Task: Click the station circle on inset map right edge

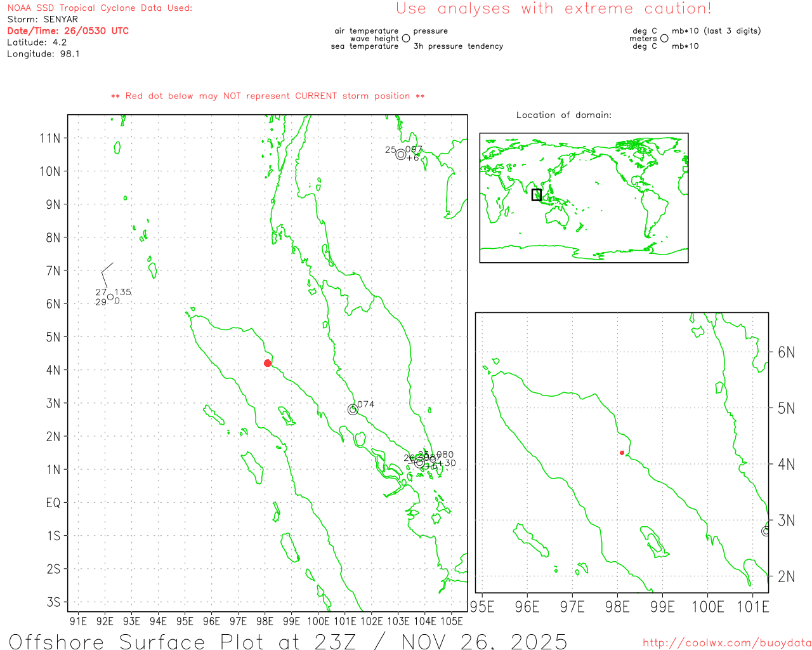Action: tap(766, 531)
